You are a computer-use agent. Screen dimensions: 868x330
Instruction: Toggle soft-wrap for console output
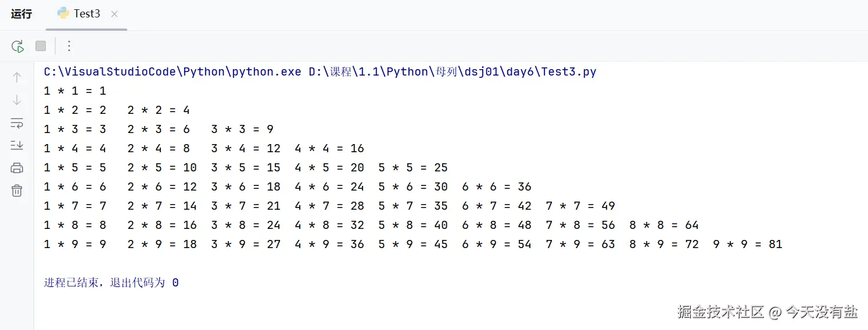point(17,123)
